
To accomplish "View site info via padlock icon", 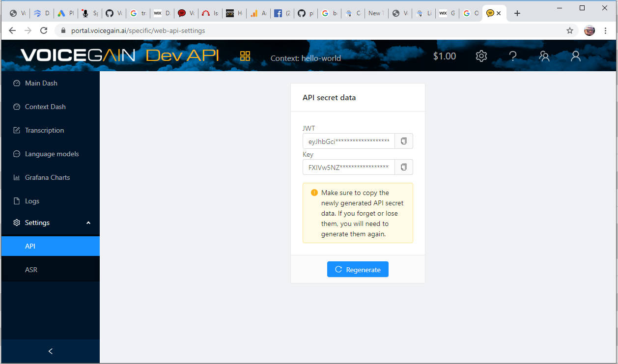I will (63, 30).
